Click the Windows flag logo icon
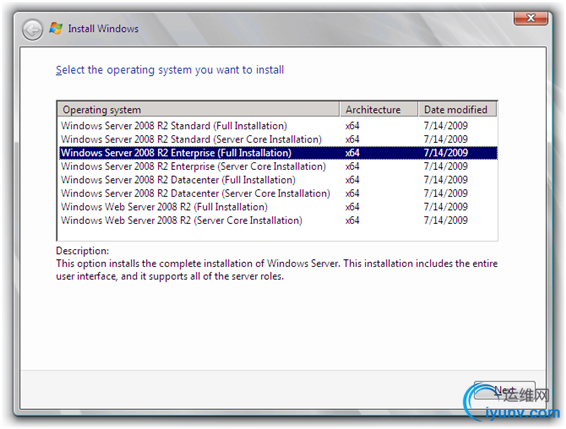 (56, 29)
